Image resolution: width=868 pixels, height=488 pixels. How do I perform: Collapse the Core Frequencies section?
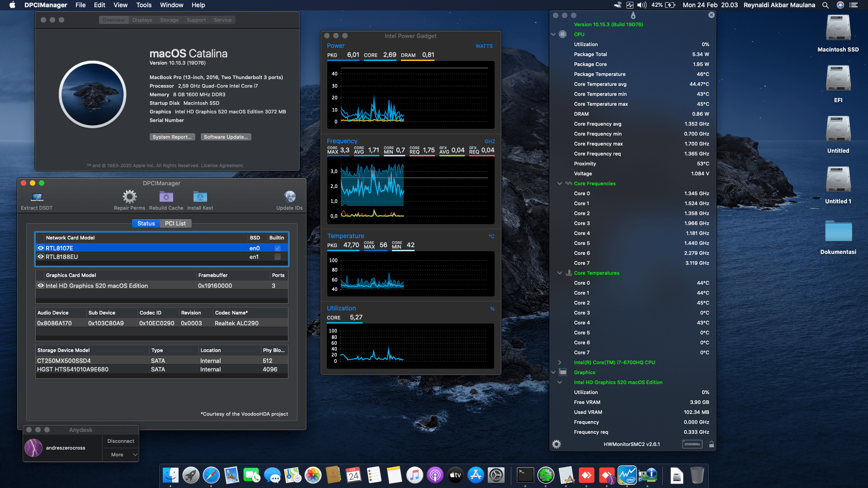pos(560,183)
